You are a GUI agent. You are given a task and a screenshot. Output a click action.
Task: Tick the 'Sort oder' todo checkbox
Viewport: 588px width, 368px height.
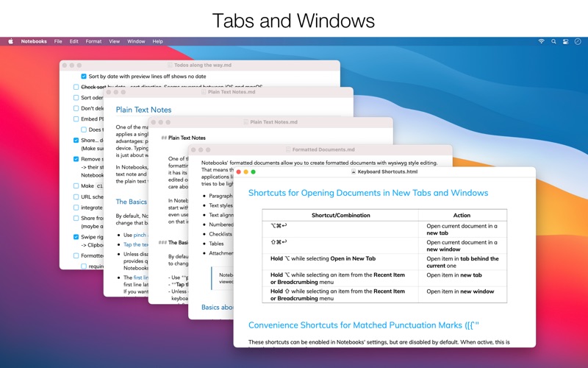[76, 98]
